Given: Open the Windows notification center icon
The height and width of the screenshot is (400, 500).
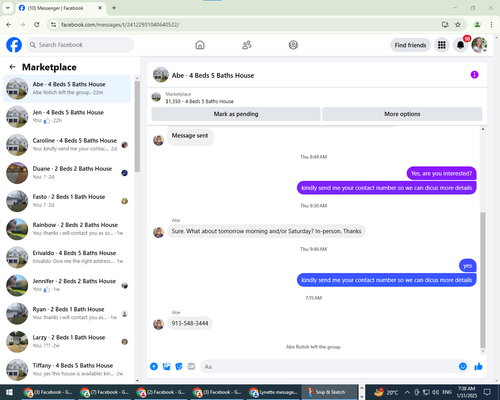Looking at the screenshot, I should 487,392.
